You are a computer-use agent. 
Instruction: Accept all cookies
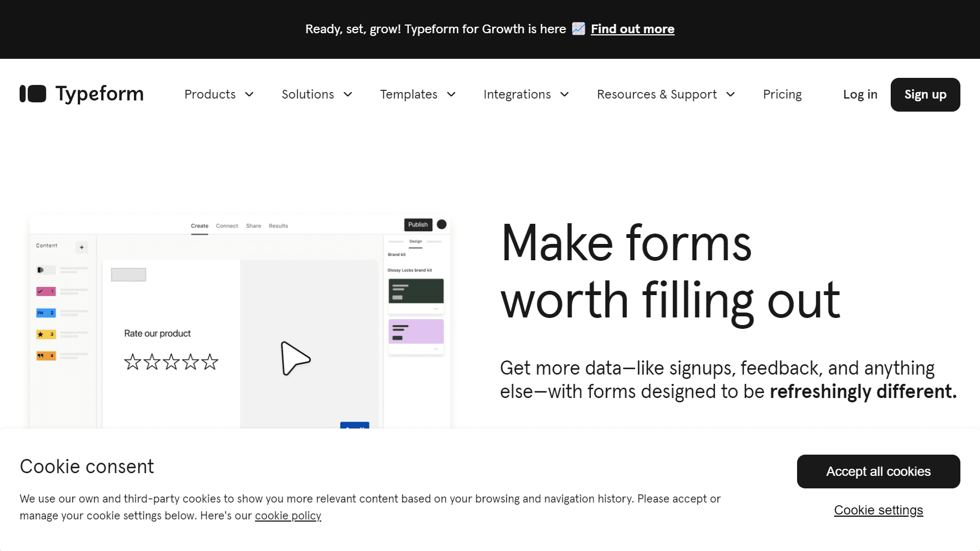[878, 472]
